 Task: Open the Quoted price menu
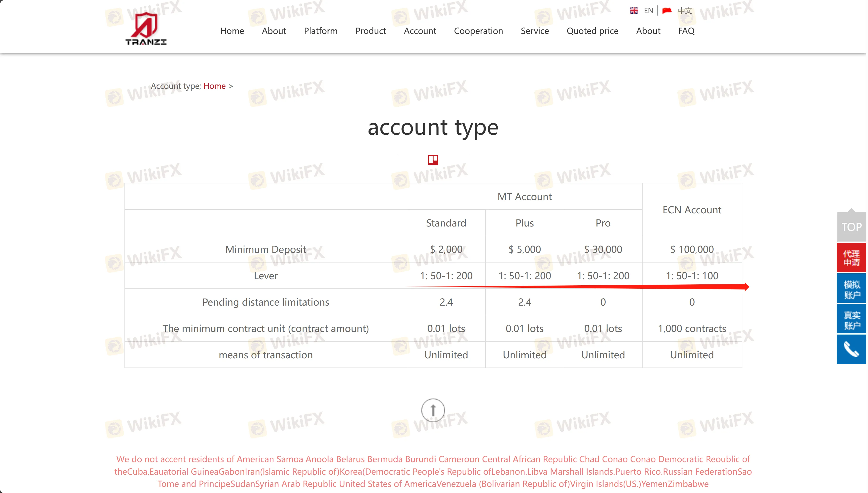pyautogui.click(x=592, y=31)
